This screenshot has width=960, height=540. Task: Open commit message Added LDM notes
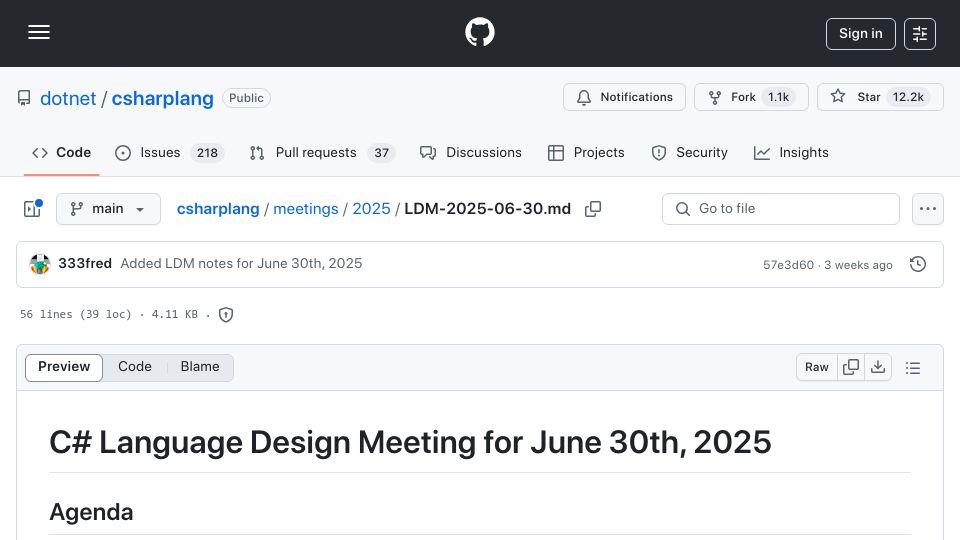(241, 263)
